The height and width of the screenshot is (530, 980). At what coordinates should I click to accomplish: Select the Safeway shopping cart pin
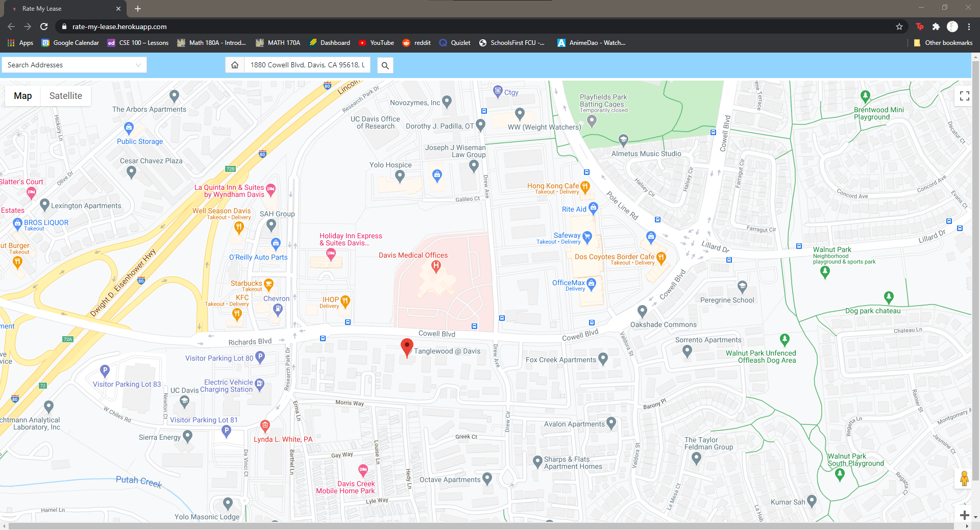point(587,237)
